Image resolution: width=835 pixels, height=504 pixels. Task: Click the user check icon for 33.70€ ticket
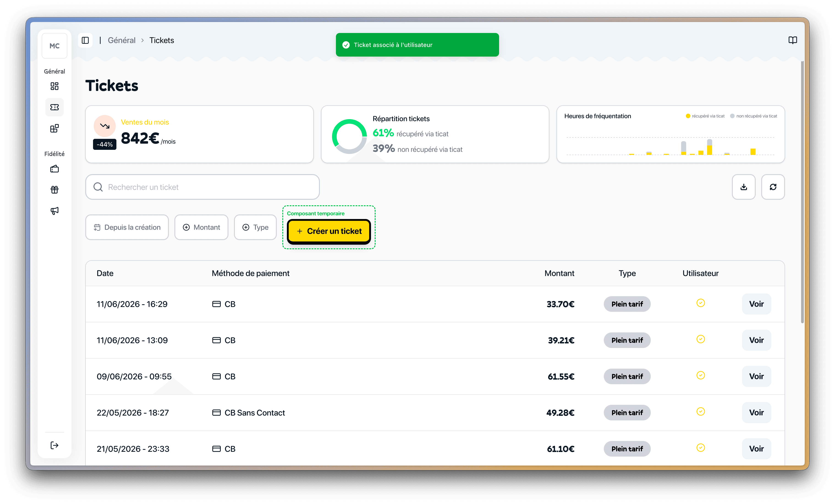[x=700, y=303]
